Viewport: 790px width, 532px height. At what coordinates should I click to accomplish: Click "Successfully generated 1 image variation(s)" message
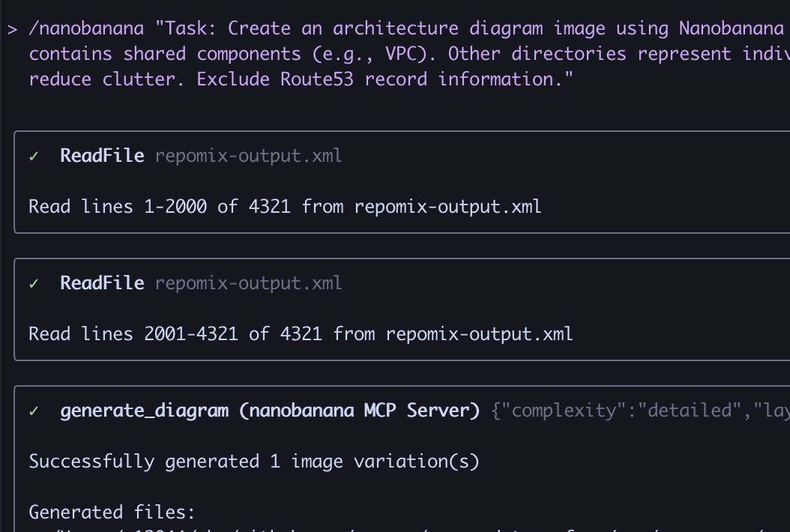pos(253,461)
